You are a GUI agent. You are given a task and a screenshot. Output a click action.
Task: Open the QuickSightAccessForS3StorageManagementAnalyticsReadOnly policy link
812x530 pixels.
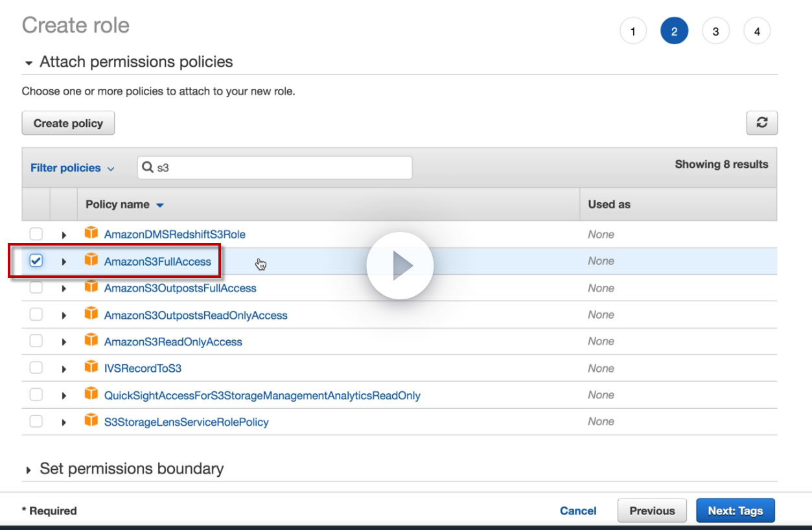point(262,395)
